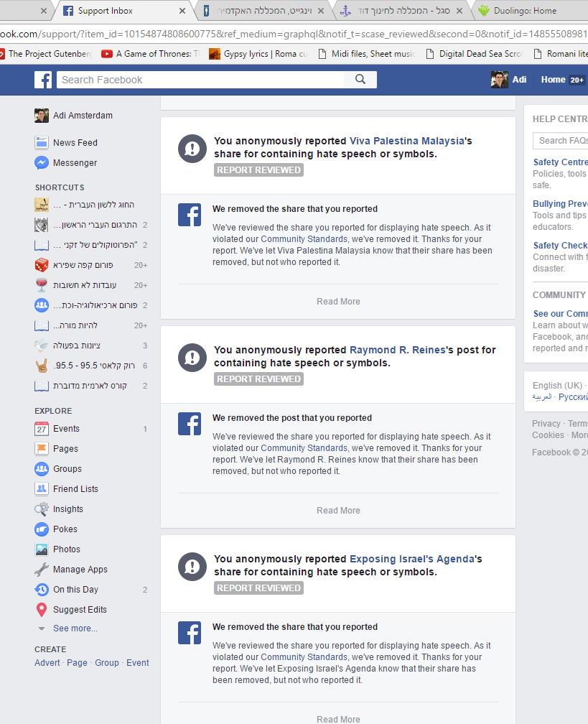
Task: Open The Project Gutenberg bookmark
Action: coord(46,54)
